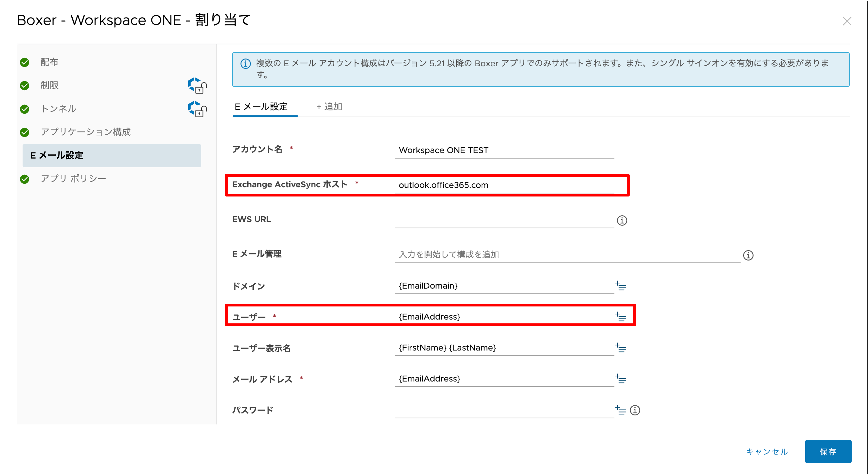Click the green checkmark beside 配布
868x475 pixels.
(25, 62)
